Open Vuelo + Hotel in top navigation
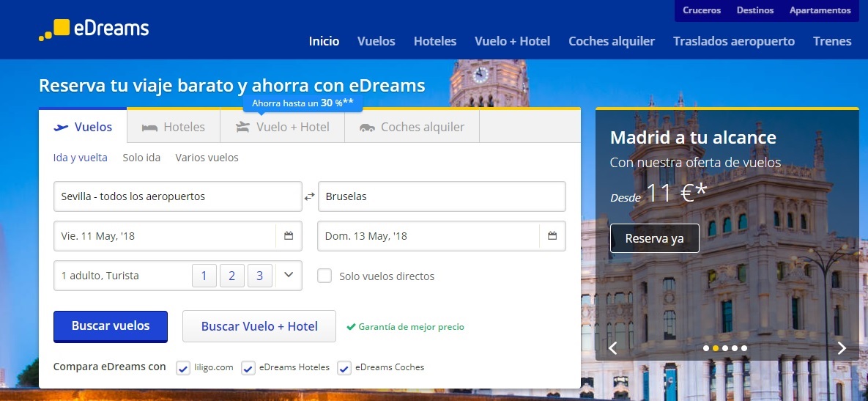 pos(512,41)
